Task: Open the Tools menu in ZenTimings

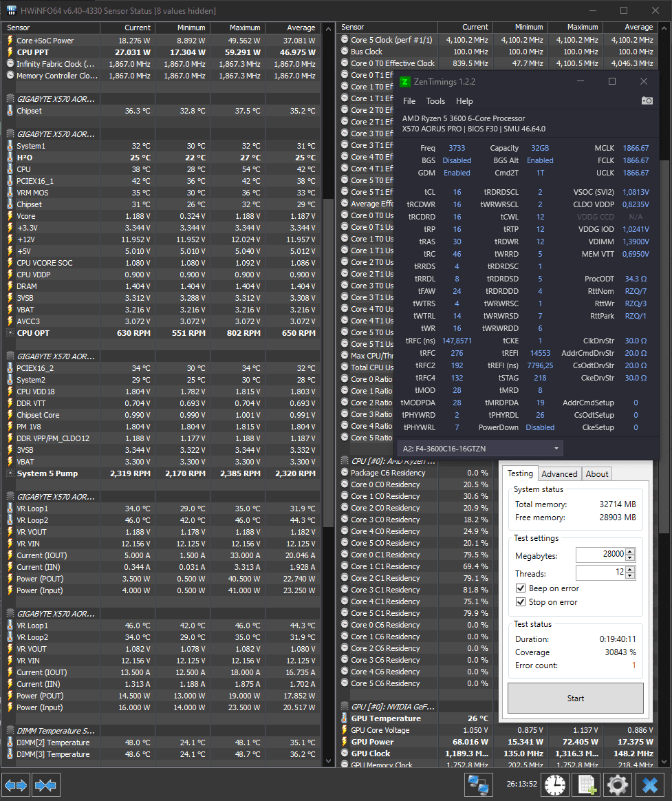Action: click(435, 101)
